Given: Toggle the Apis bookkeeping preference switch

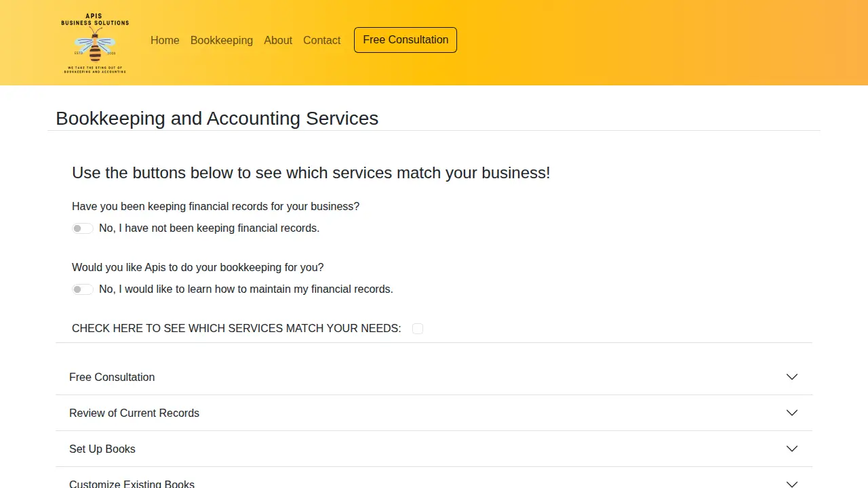Looking at the screenshot, I should (x=83, y=289).
